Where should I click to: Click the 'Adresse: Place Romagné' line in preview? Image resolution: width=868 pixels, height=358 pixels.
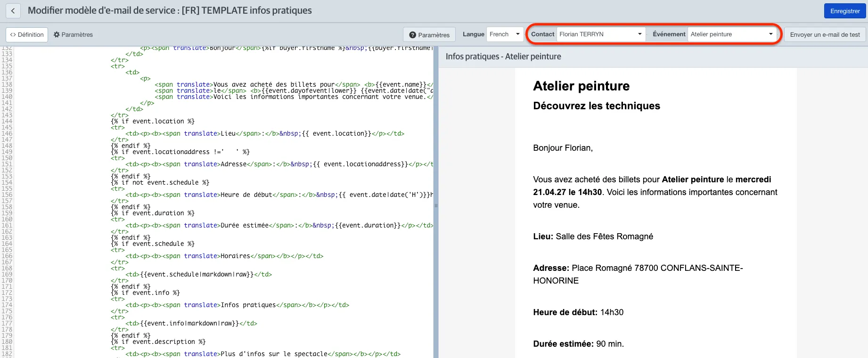(x=638, y=274)
